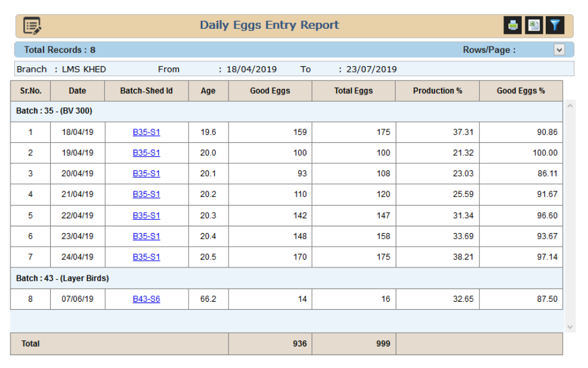Click the Good Eggs % column header

click(x=521, y=91)
